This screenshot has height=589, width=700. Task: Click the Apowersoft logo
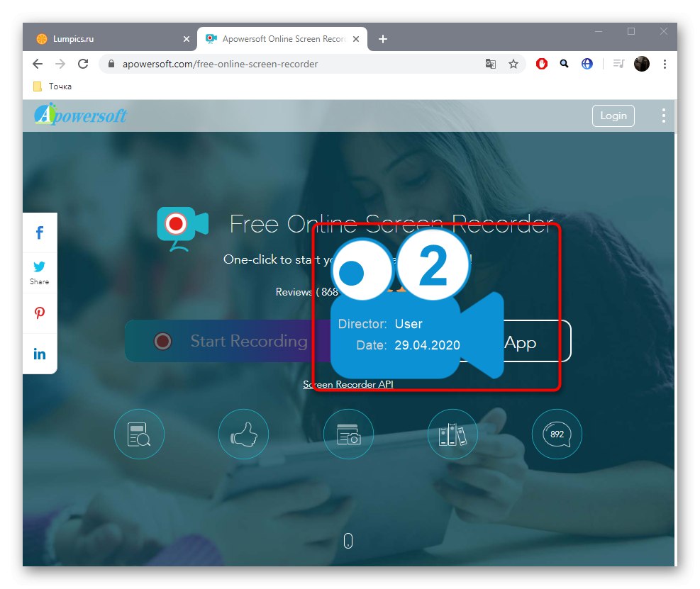(80, 115)
